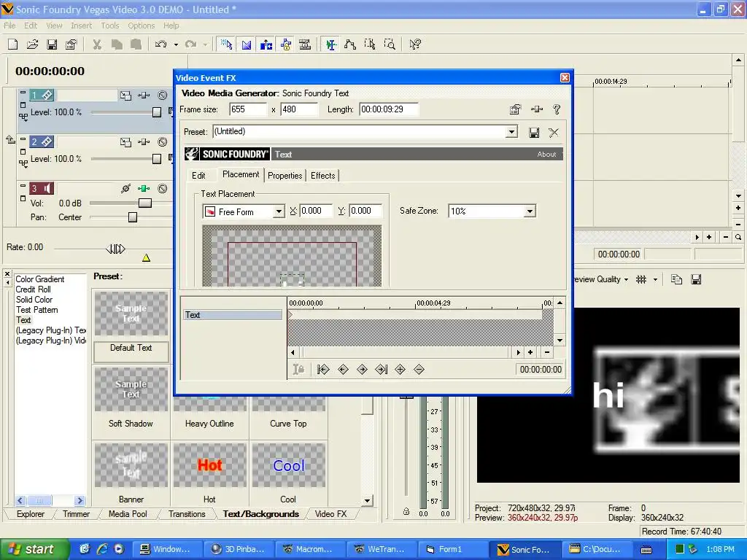Invert phase on audio track 3
The height and width of the screenshot is (560, 747).
[125, 189]
